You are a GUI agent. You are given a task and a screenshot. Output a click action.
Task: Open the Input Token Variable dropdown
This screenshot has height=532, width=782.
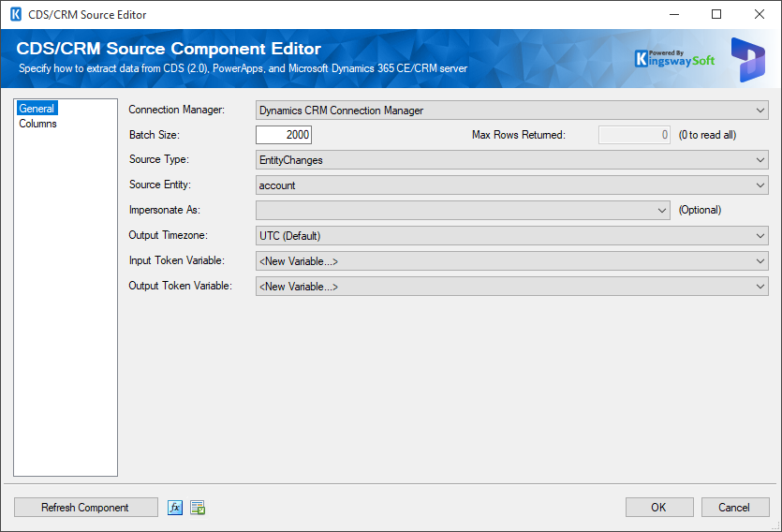(x=511, y=261)
